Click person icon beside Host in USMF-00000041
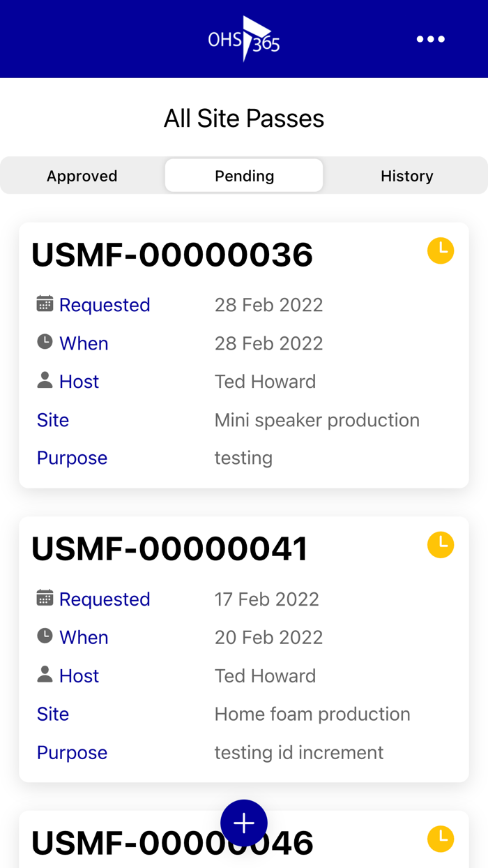This screenshot has width=488, height=868. (45, 674)
